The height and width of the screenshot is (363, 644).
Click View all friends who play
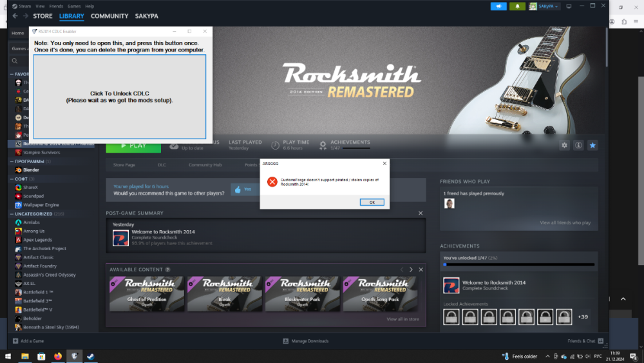pos(565,223)
